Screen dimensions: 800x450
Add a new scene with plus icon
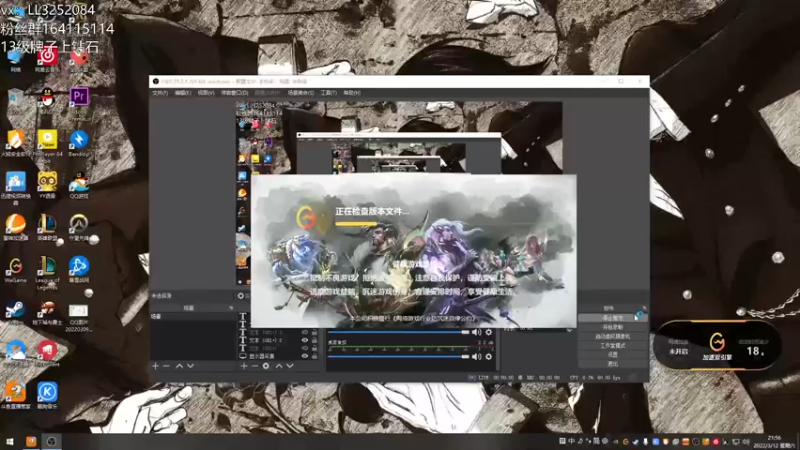click(155, 366)
